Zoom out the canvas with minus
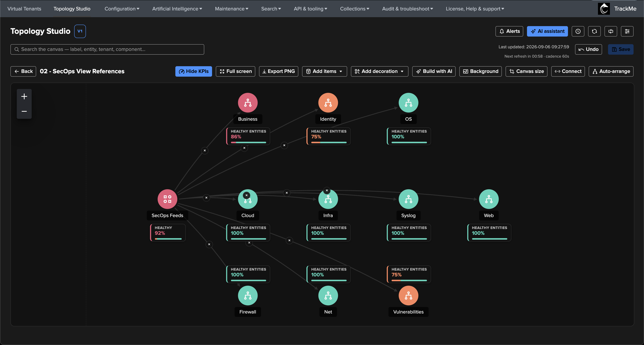The width and height of the screenshot is (644, 345). point(24,111)
